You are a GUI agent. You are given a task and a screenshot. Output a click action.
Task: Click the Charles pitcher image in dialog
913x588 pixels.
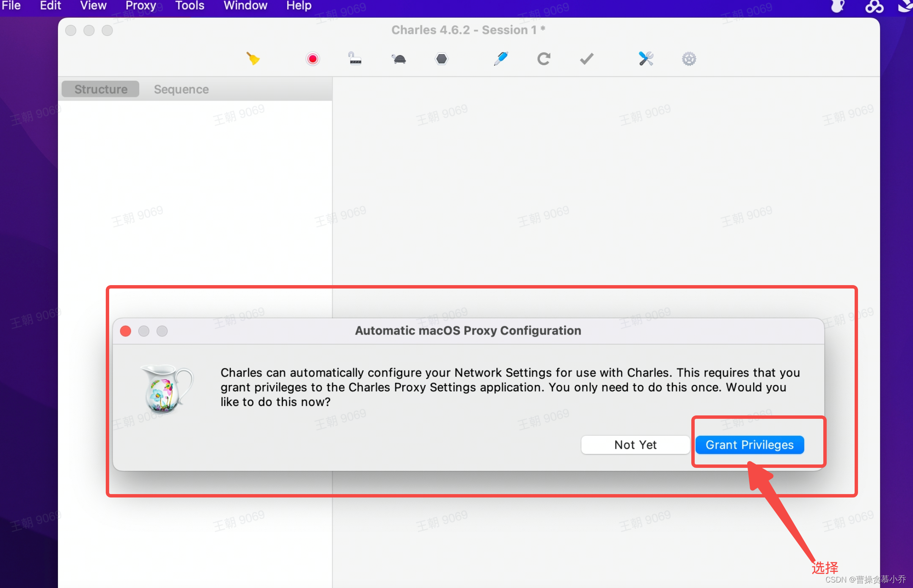point(166,388)
